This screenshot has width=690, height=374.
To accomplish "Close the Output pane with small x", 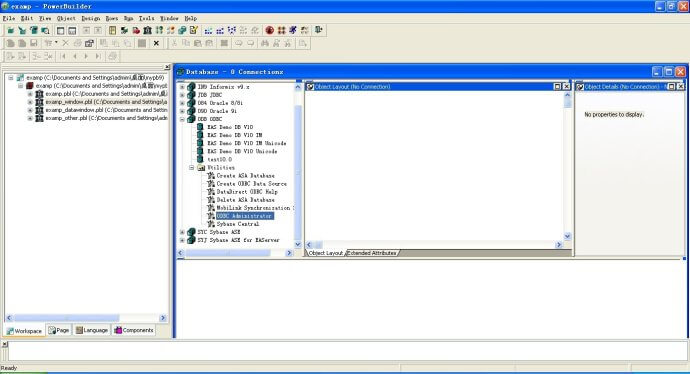I will 5,344.
